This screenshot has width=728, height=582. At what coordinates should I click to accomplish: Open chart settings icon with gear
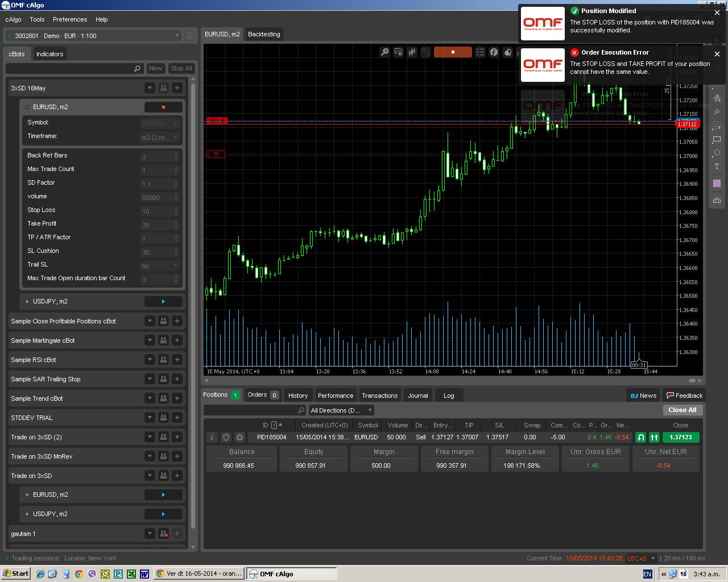(398, 52)
